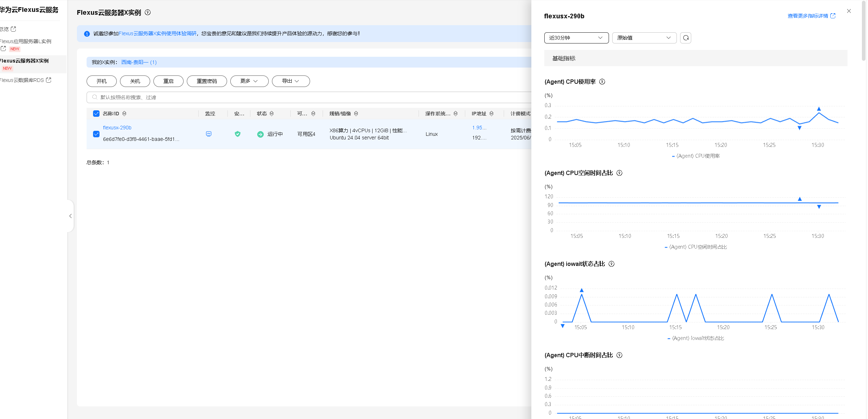Click sort icon on 规格/镜像 column

(x=356, y=114)
